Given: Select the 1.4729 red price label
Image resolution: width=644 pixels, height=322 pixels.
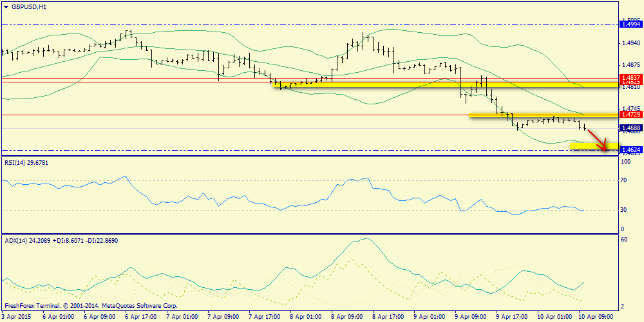Looking at the screenshot, I should click(x=631, y=114).
